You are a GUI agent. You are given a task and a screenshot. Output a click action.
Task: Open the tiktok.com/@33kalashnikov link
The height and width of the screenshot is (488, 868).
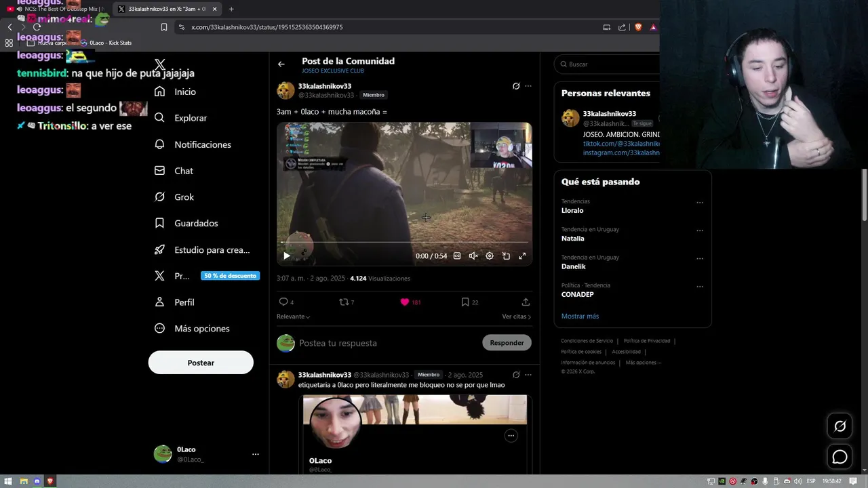click(621, 144)
